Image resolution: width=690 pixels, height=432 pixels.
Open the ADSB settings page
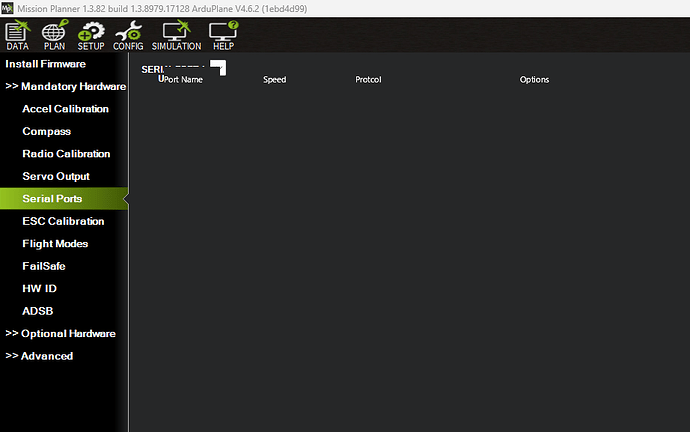(x=37, y=311)
